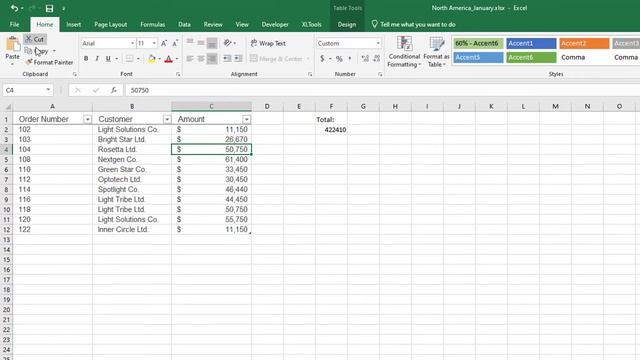Apply Percent Style format
This screenshot has width=640, height=360.
click(339, 59)
